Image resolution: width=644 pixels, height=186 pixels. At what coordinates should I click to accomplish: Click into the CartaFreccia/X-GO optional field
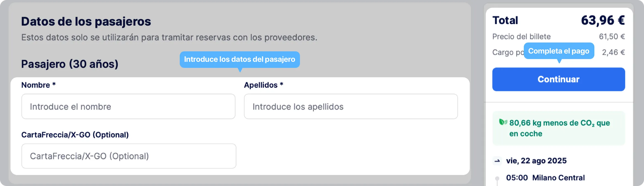point(129,156)
